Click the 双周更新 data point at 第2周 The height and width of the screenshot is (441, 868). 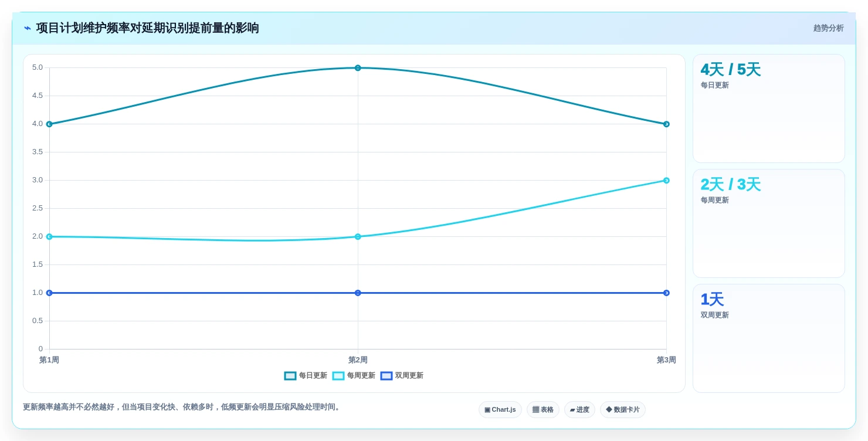click(358, 293)
